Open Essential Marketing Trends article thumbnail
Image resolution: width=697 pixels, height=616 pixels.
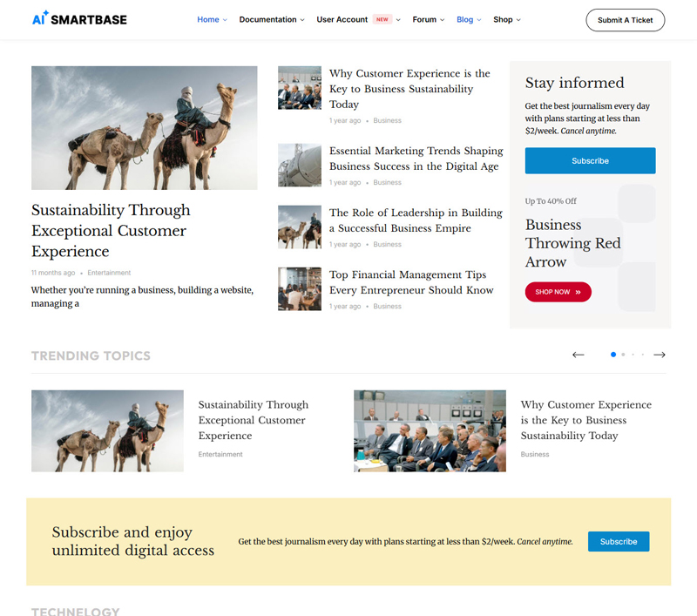coord(300,166)
